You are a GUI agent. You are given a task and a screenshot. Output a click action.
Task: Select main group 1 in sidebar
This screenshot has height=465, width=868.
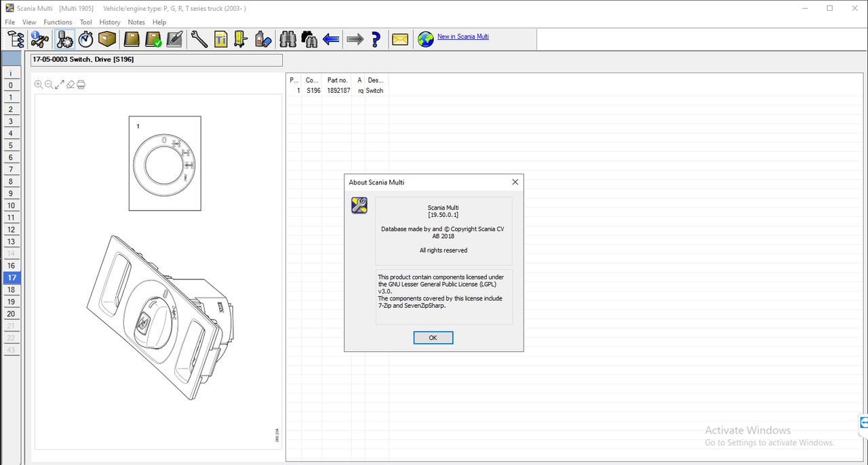[11, 98]
